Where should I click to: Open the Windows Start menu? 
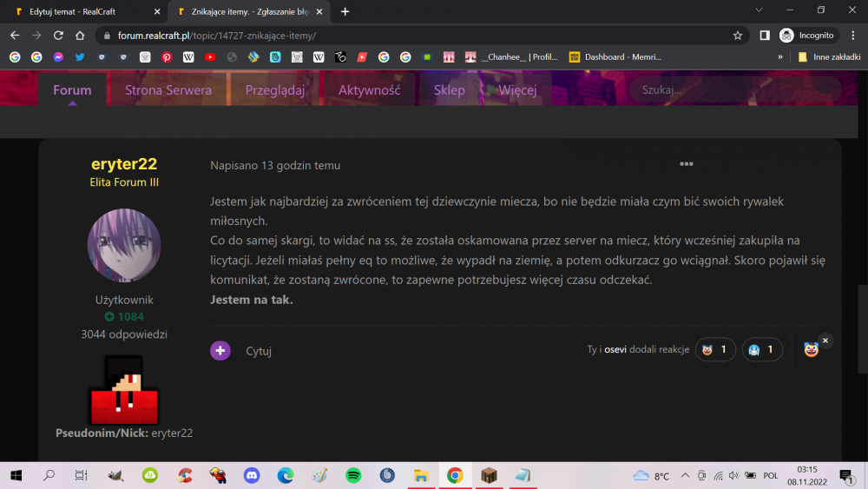[x=16, y=476]
